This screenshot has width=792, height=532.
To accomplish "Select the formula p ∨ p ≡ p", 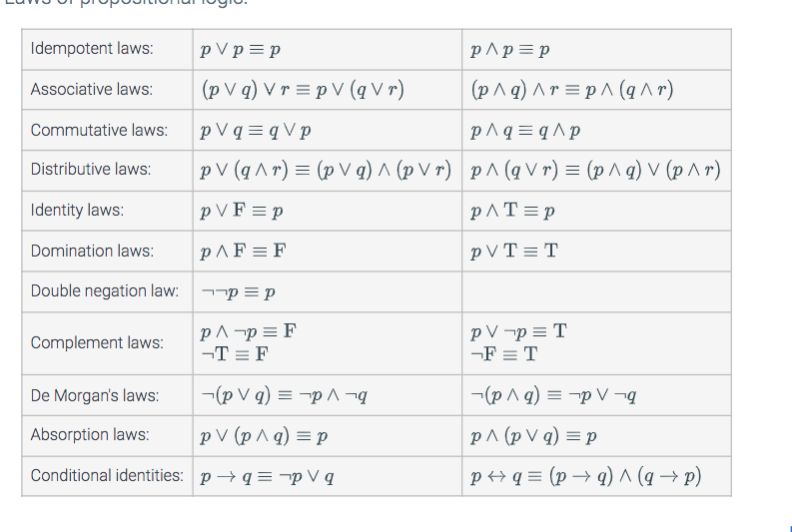I will tap(241, 50).
